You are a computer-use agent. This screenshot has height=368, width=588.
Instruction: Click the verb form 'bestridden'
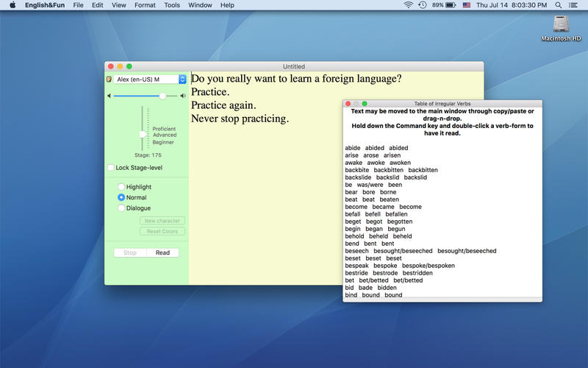417,273
